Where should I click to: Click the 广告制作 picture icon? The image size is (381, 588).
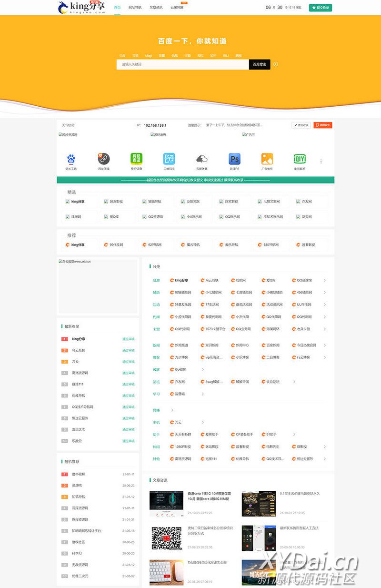coord(267,159)
